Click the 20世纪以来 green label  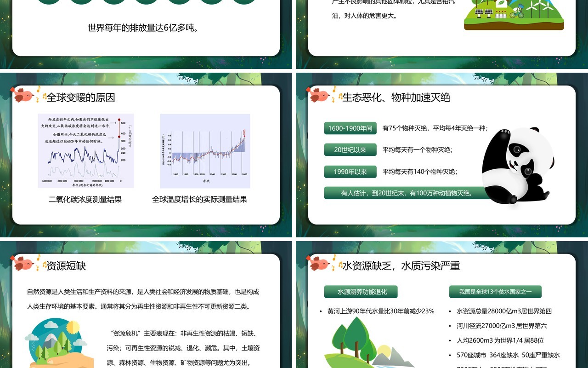pyautogui.click(x=351, y=150)
